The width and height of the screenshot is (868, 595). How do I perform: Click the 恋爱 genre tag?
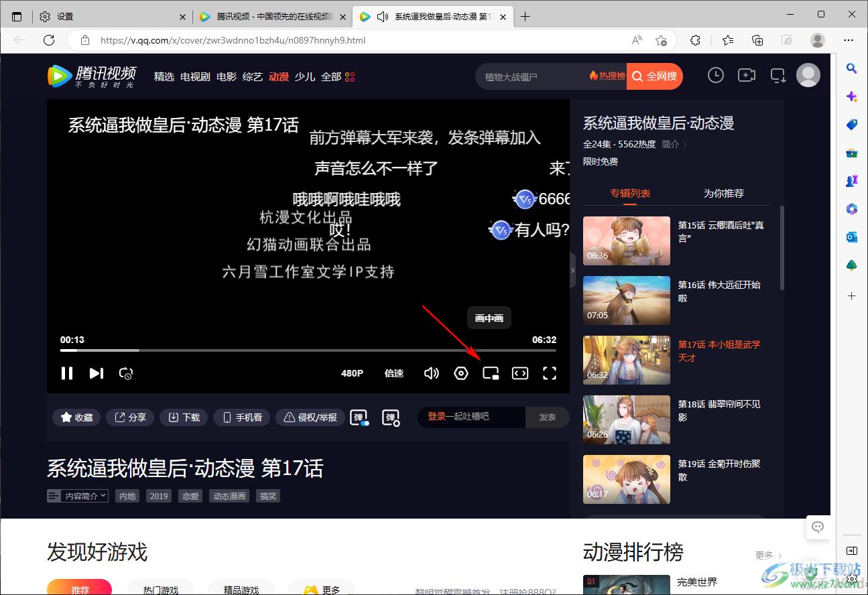(190, 496)
